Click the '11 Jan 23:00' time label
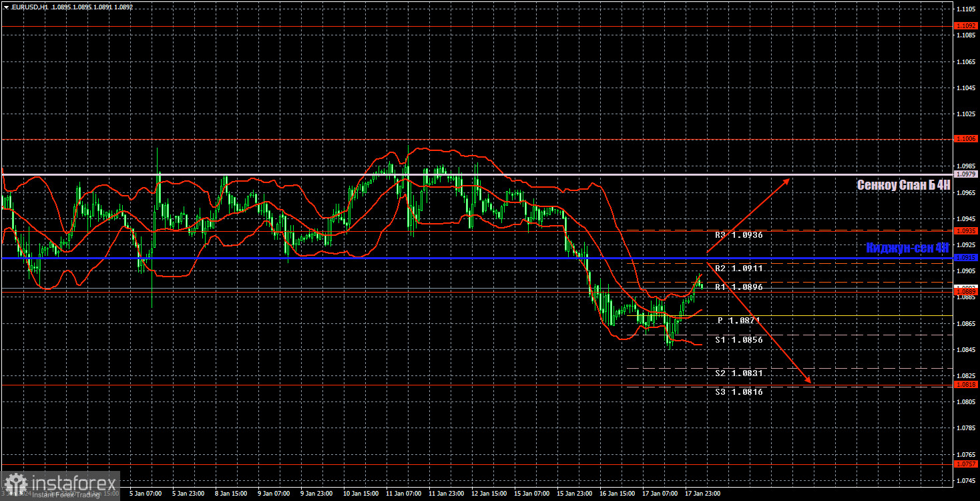980x501 pixels. click(446, 494)
